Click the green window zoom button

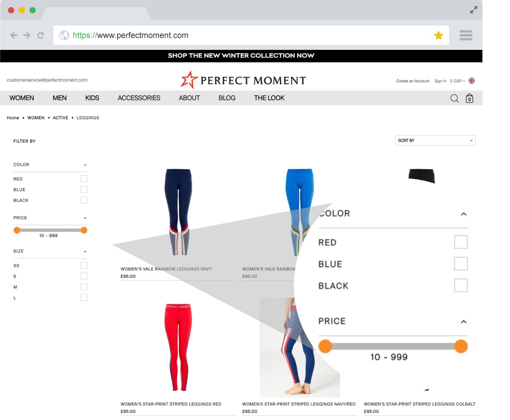pyautogui.click(x=33, y=10)
